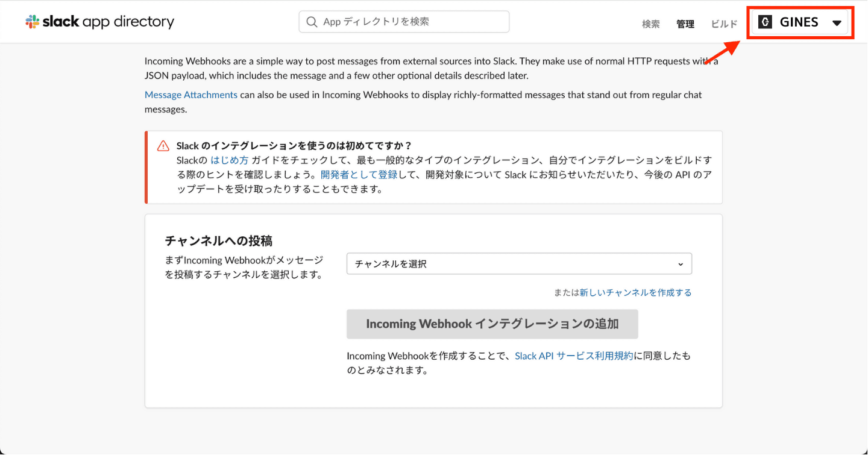Viewport: 868px width, 455px height.
Task: Go to the 管理 menu item
Action: (685, 24)
